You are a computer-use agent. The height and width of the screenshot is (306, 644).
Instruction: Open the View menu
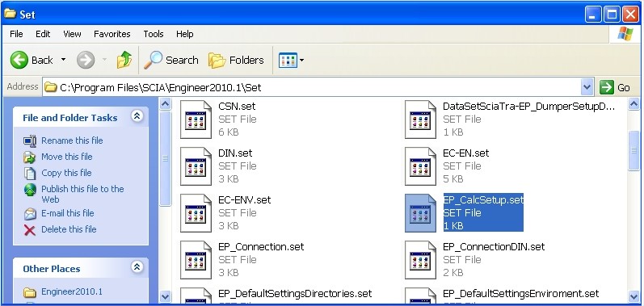72,34
